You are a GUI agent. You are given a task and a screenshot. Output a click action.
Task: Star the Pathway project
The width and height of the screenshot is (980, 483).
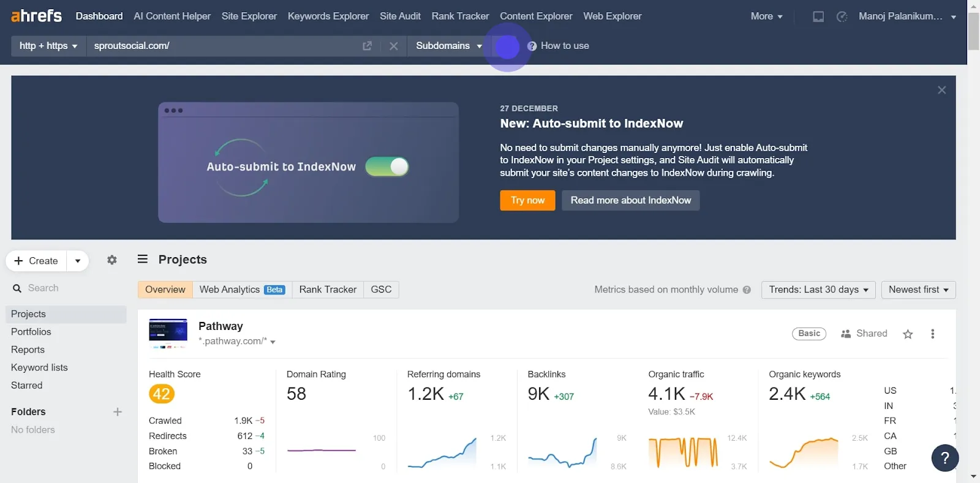[908, 334]
